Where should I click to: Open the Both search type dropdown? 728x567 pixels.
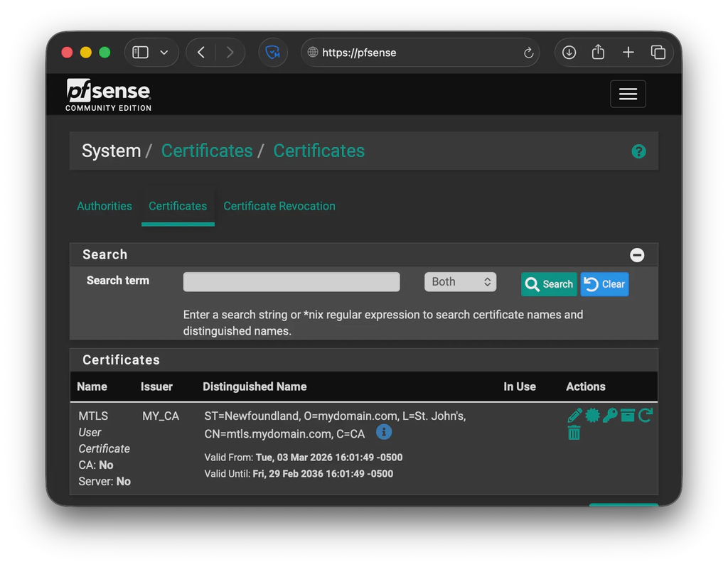(460, 281)
